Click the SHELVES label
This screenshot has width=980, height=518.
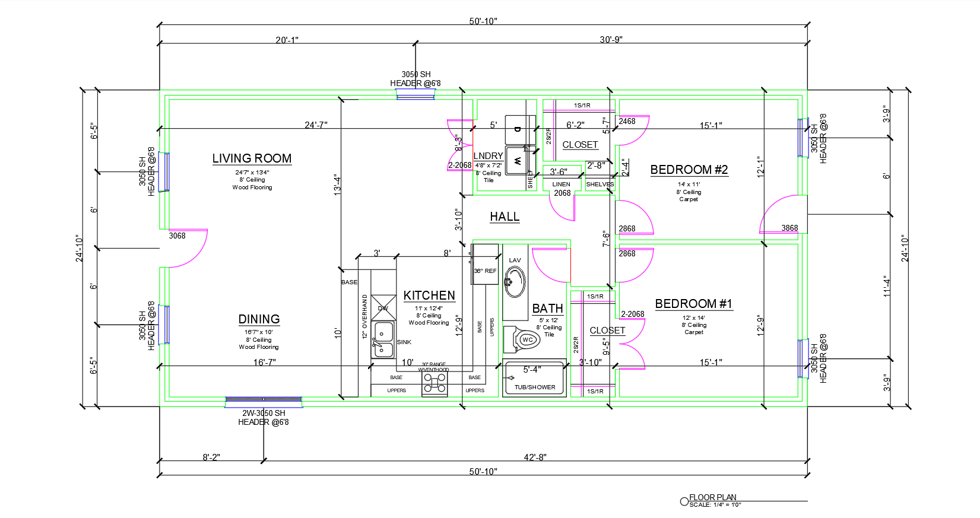(600, 184)
